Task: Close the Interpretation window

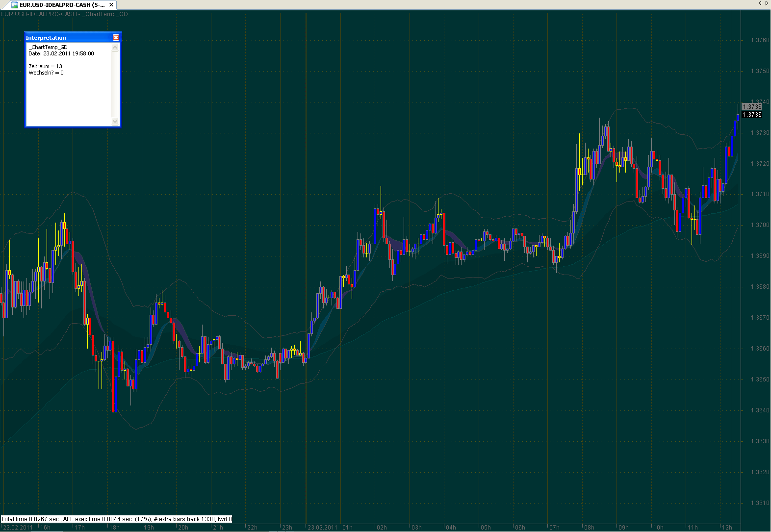Action: 116,38
